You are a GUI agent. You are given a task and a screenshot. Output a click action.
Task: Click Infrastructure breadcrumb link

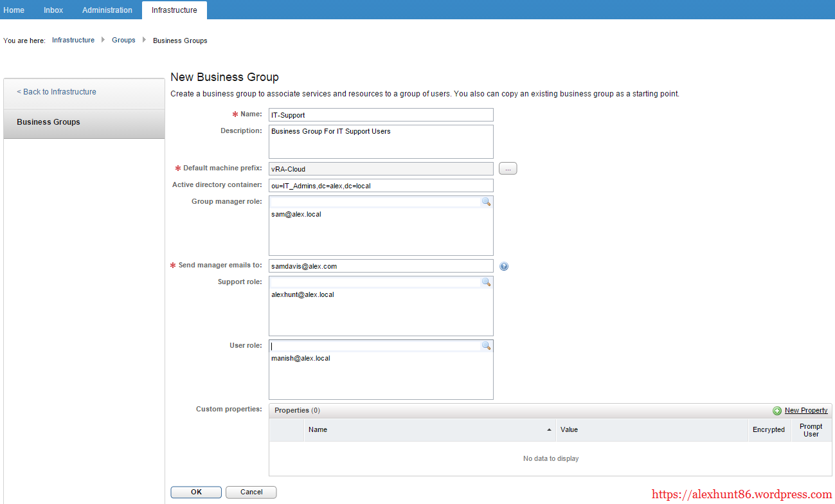pos(73,40)
